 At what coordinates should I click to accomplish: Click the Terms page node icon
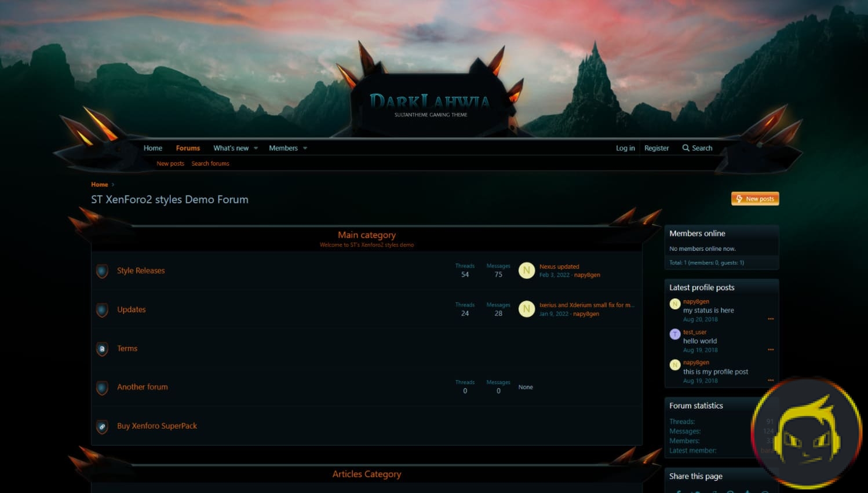(102, 349)
